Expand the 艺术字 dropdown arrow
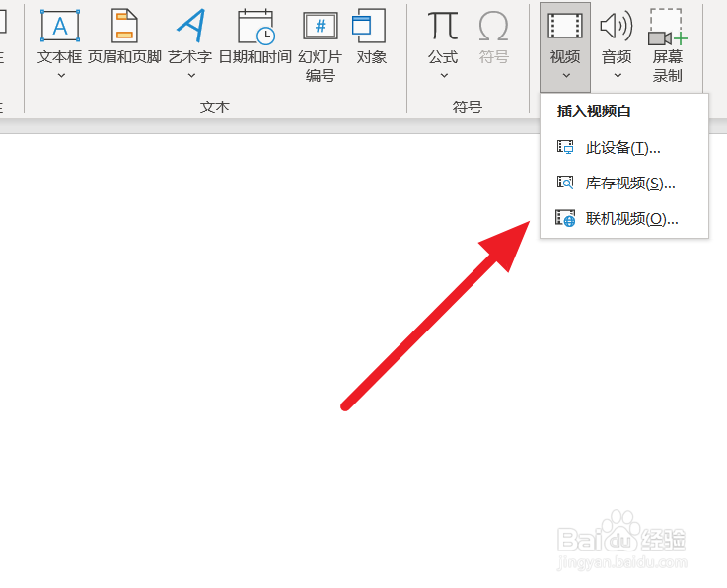The width and height of the screenshot is (727, 588). [x=191, y=75]
